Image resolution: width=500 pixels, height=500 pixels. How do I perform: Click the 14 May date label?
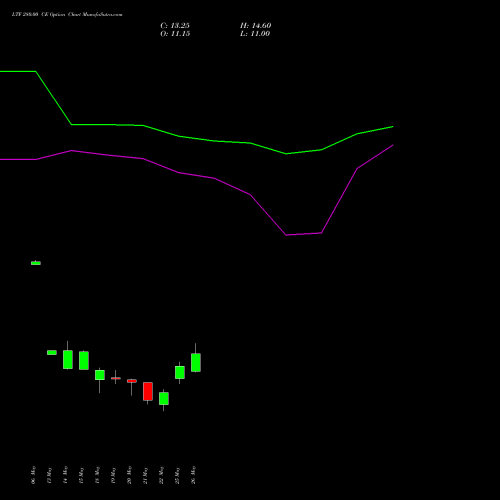coord(65,475)
